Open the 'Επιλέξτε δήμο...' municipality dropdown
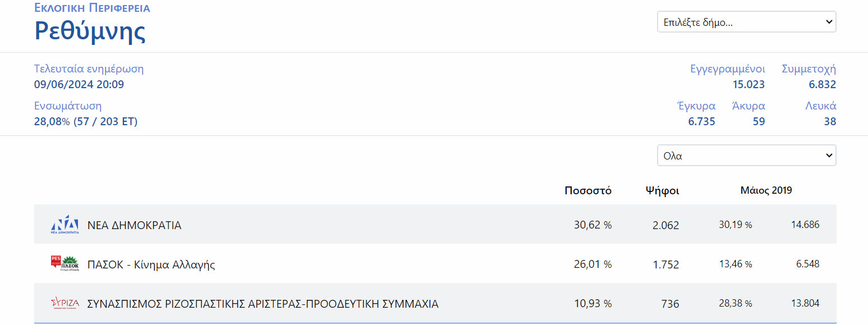The width and height of the screenshot is (868, 324). 746,22
